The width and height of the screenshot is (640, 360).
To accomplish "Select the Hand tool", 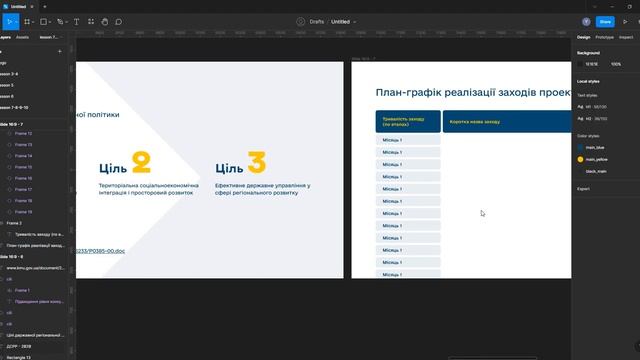I will click(x=105, y=22).
